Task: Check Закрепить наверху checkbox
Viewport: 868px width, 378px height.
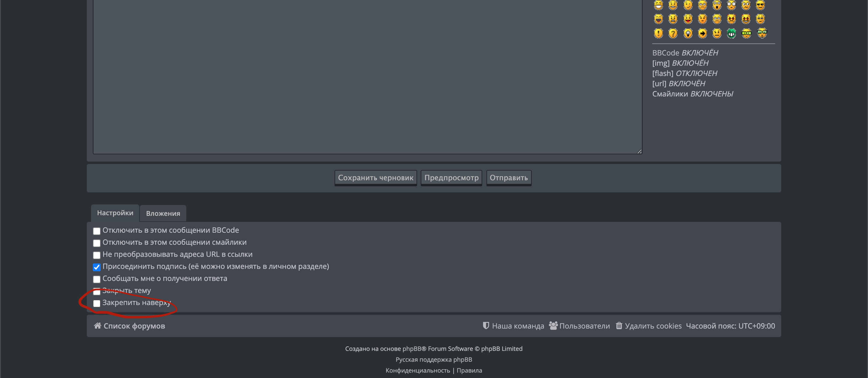Action: (x=97, y=303)
